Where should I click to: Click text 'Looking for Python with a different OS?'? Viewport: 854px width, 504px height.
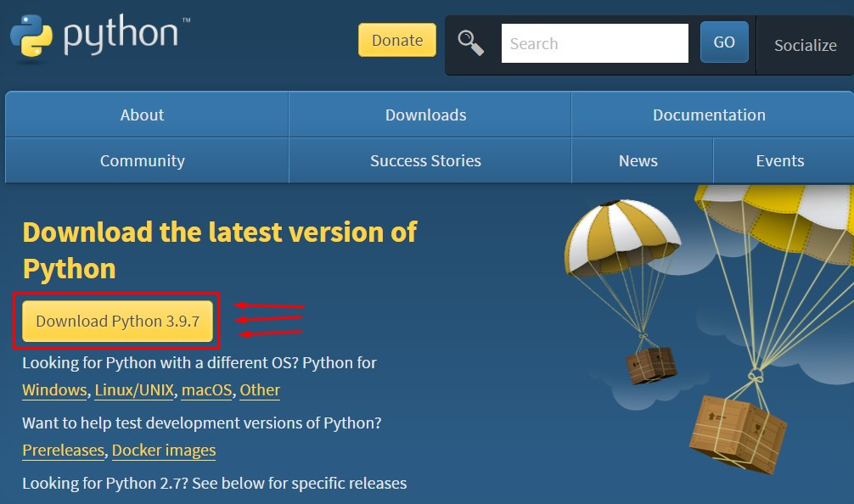coord(160,363)
